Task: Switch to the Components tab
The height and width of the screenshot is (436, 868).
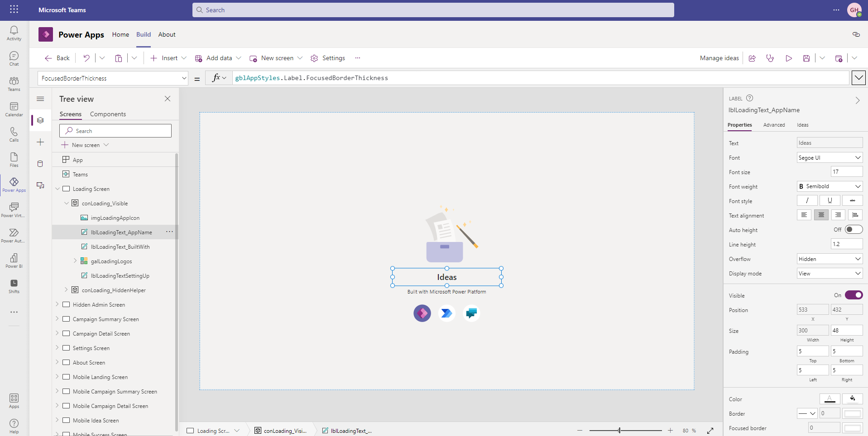Action: click(x=108, y=114)
